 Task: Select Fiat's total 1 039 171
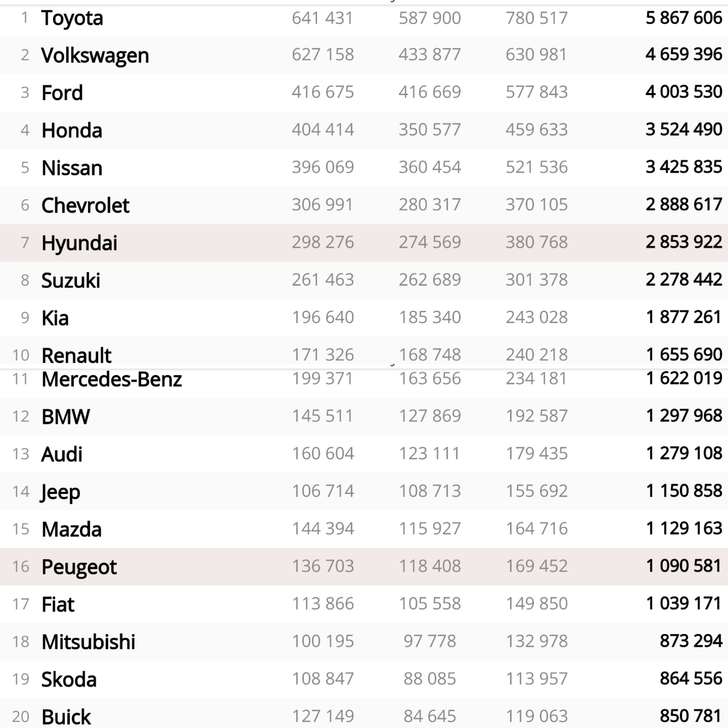(x=684, y=604)
